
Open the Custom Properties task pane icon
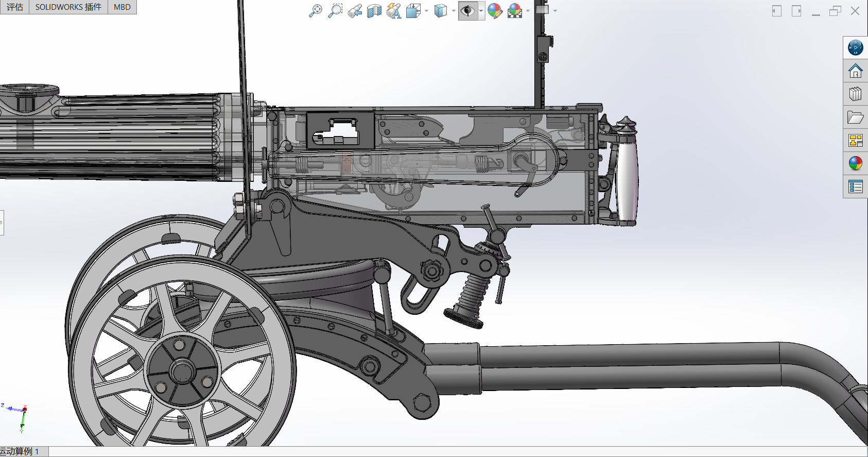click(x=856, y=187)
